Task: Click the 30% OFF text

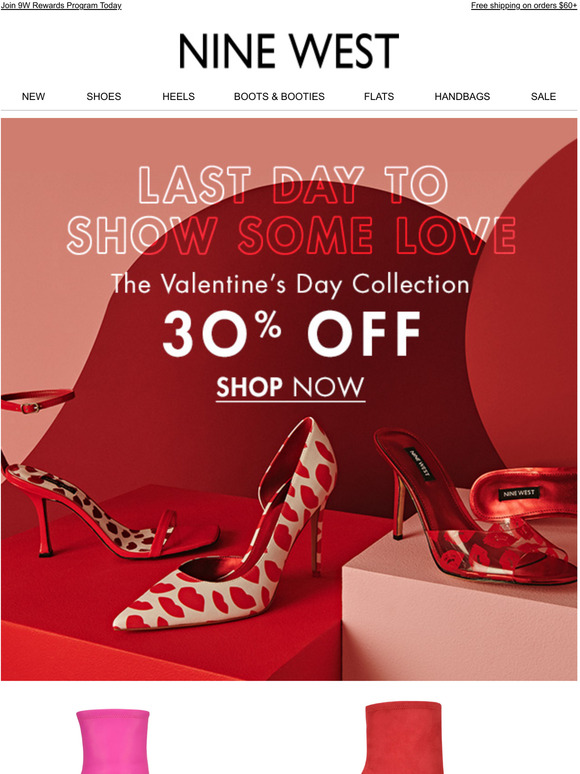Action: coord(291,334)
